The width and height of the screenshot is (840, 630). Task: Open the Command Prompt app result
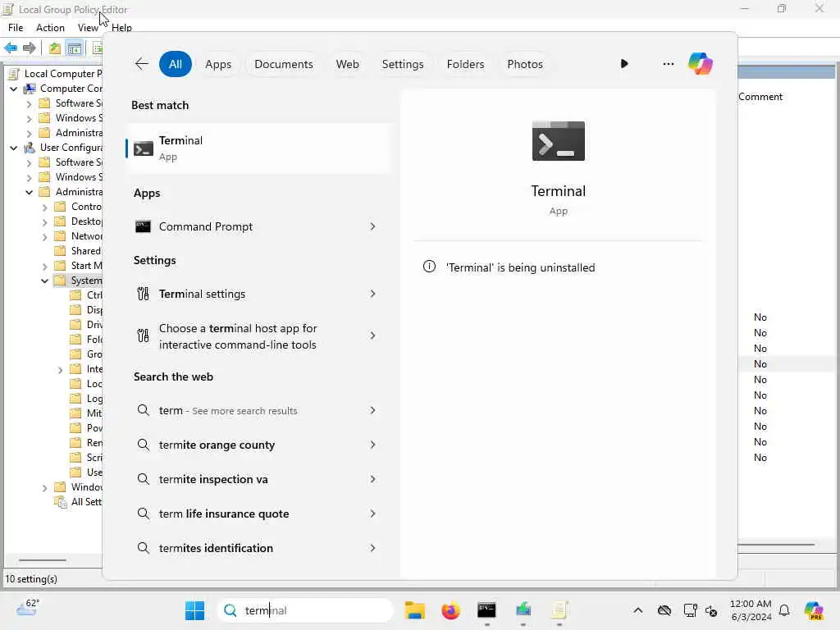[258, 226]
